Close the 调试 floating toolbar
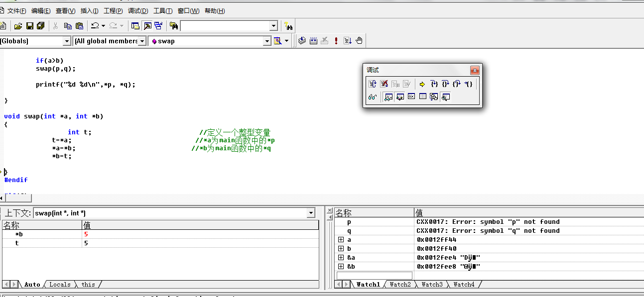 click(x=475, y=70)
